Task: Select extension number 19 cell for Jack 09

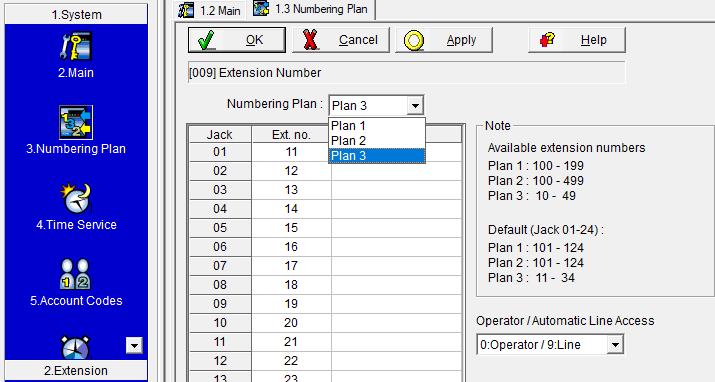Action: pos(291,304)
